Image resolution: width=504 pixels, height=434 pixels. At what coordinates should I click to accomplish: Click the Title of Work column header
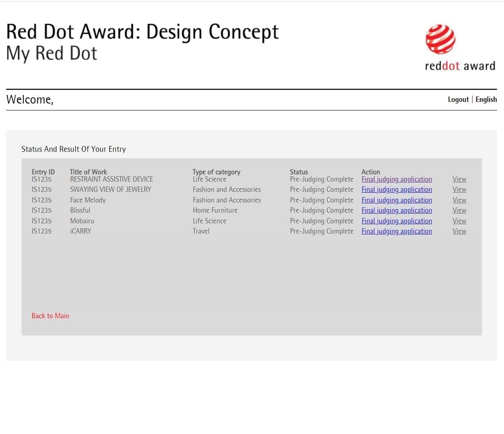pos(88,172)
